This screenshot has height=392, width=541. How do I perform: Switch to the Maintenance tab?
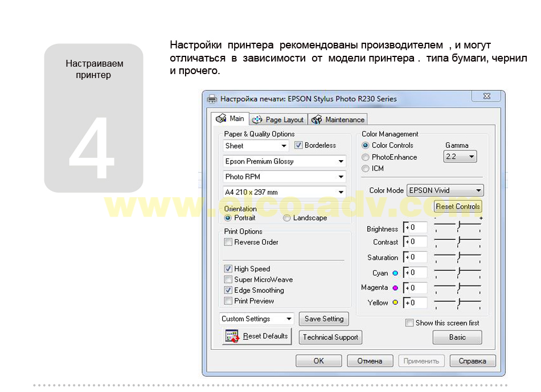point(338,120)
